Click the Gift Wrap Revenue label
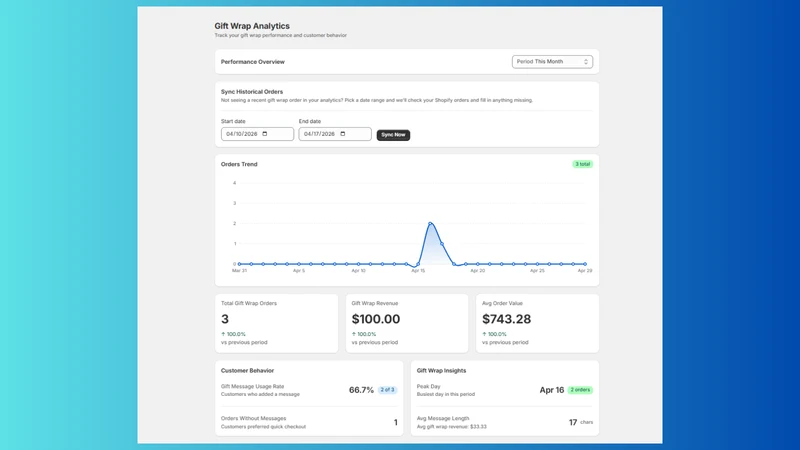 (374, 303)
